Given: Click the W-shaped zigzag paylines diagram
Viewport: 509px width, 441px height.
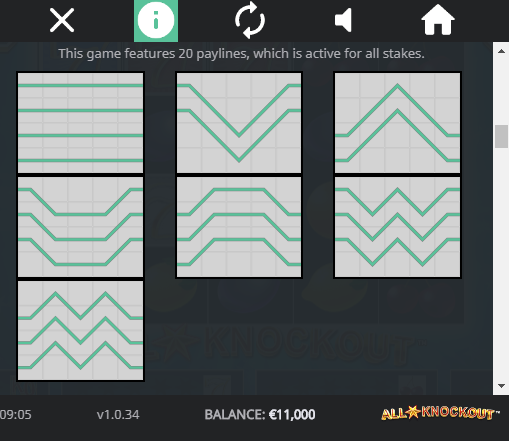Looking at the screenshot, I should coord(397,227).
